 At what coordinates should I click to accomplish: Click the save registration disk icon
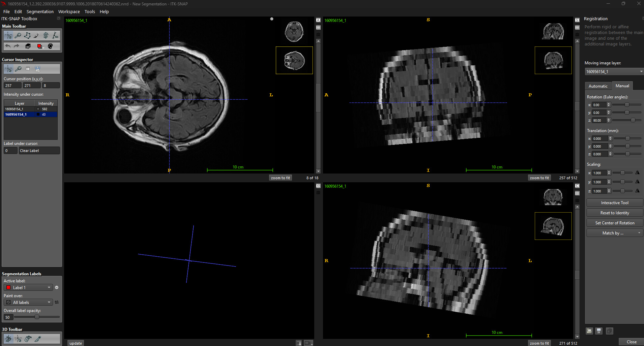598,331
